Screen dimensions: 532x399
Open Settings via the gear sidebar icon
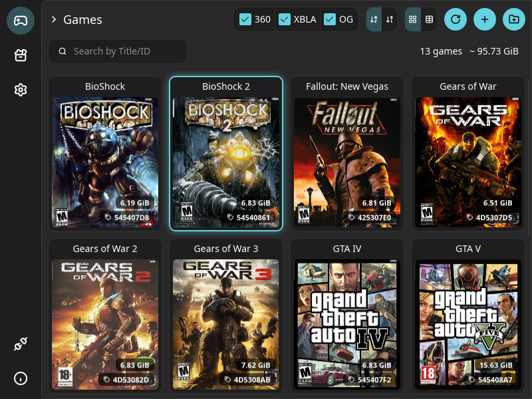click(x=21, y=90)
